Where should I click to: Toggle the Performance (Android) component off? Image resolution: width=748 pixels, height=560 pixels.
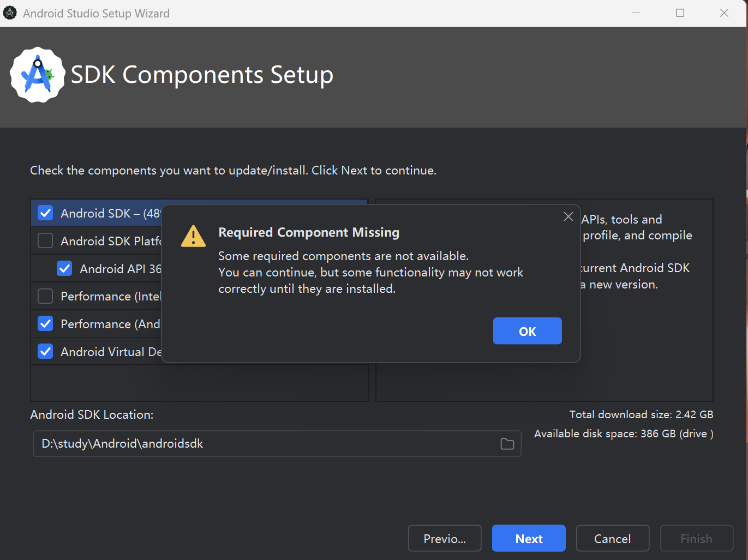click(x=45, y=323)
